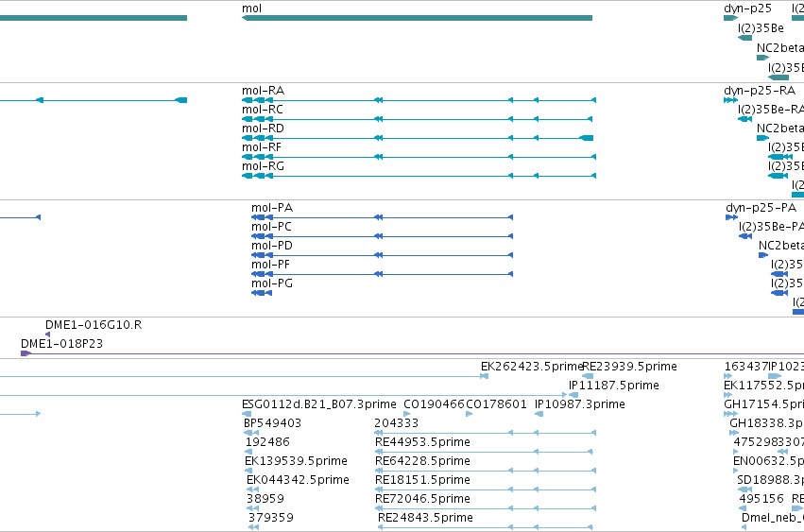The image size is (804, 532).
Task: Click the 379359 EST label
Action: [271, 518]
